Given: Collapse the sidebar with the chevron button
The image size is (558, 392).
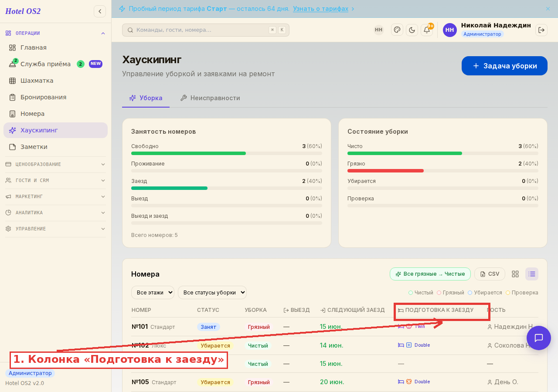Looking at the screenshot, I should pyautogui.click(x=100, y=11).
